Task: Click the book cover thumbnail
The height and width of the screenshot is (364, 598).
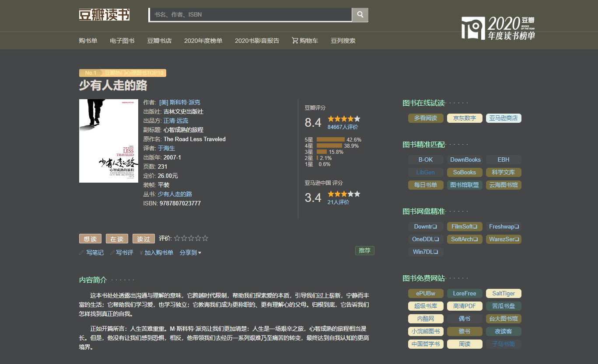Action: coord(108,141)
